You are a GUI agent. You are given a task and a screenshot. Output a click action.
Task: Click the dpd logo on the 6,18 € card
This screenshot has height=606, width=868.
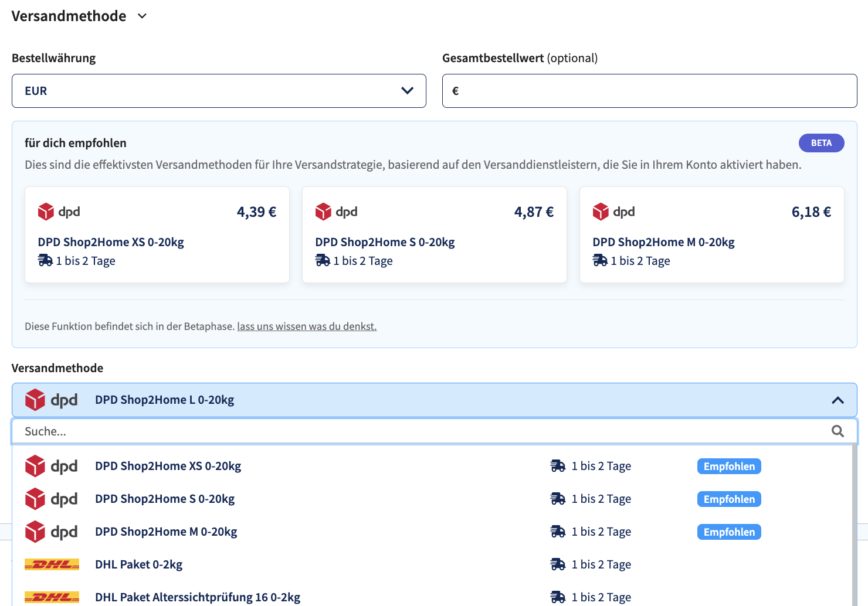pos(613,212)
